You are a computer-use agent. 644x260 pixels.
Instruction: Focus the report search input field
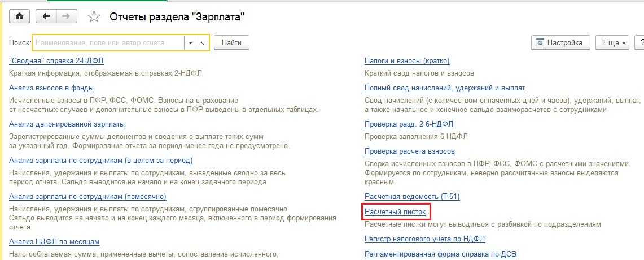click(x=108, y=43)
